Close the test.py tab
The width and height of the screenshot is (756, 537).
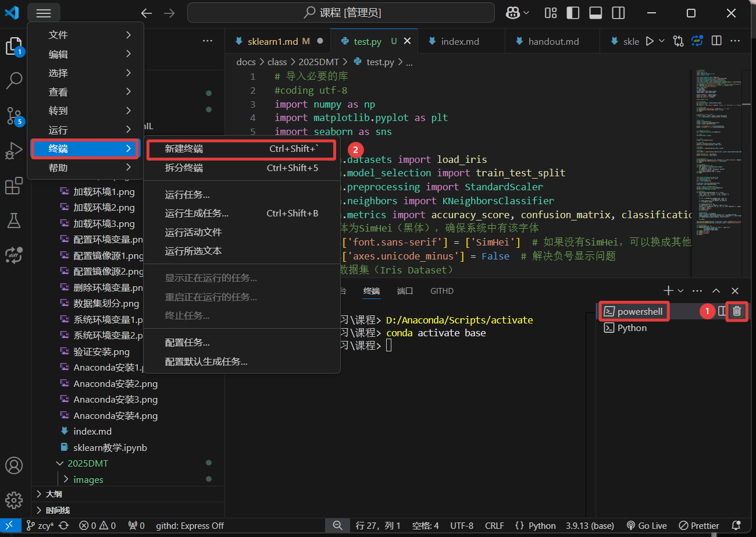(407, 41)
